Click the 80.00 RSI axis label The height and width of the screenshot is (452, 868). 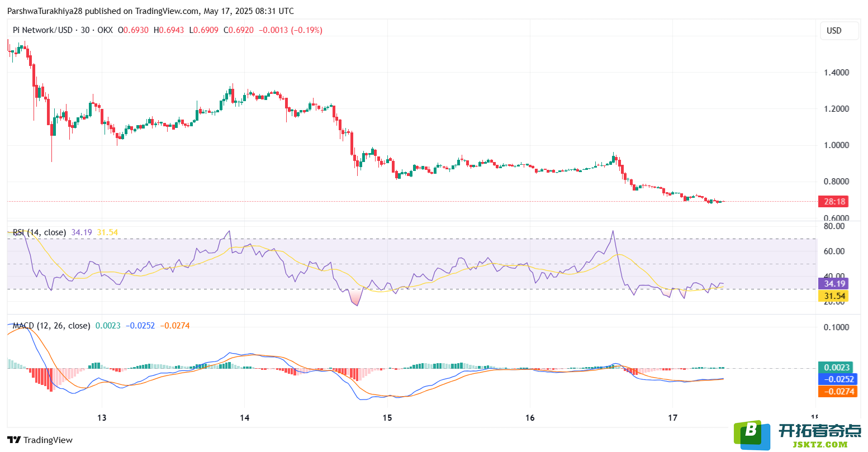click(x=834, y=226)
